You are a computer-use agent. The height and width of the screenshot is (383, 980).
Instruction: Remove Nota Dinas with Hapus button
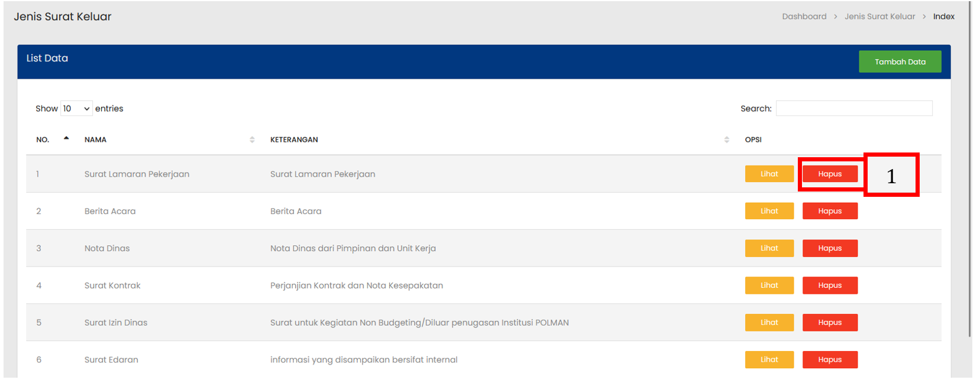click(x=829, y=248)
